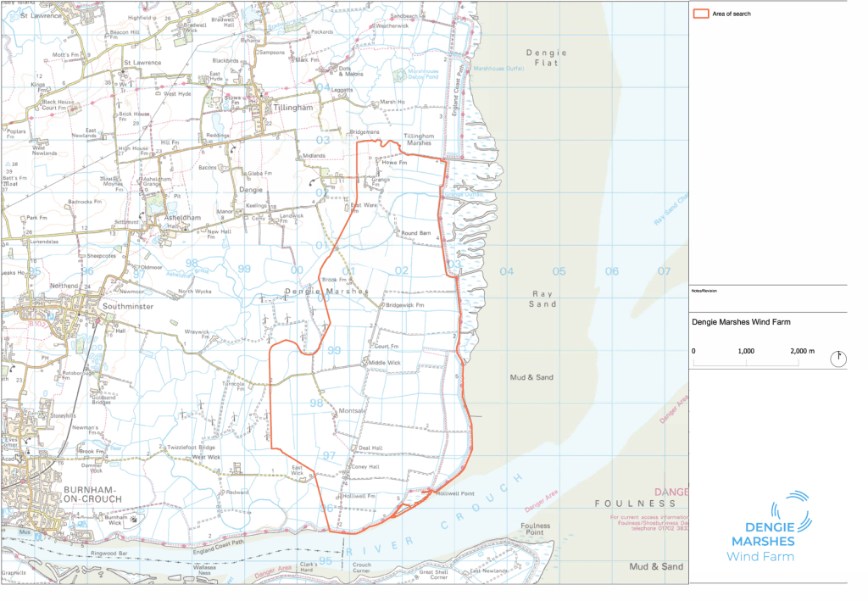Click the Area of search legend text
Screen dimensions: 868x601
click(x=732, y=14)
